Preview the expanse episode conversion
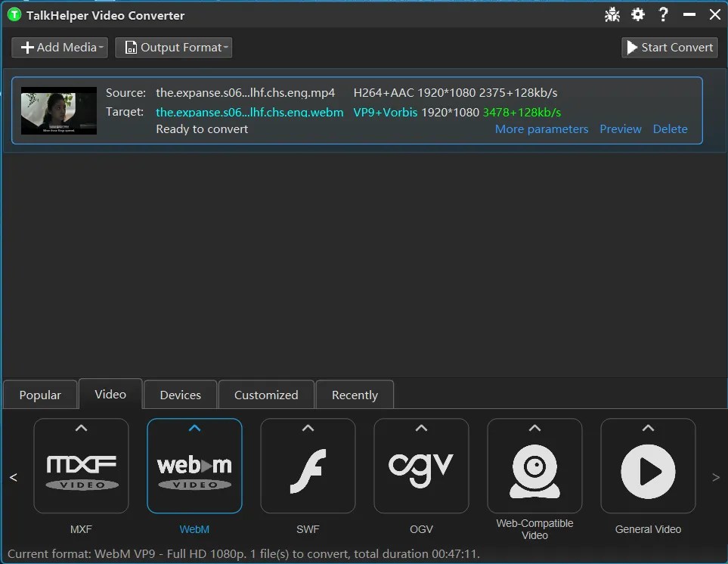Viewport: 728px width, 564px height. 621,129
